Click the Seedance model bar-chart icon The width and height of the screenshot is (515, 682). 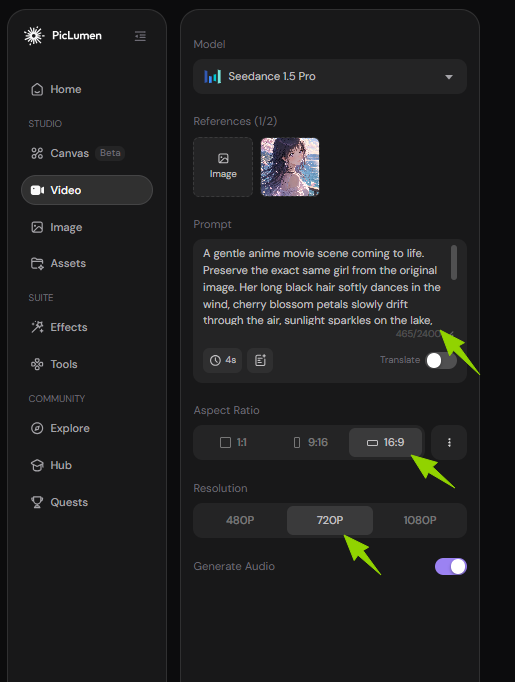tap(213, 77)
